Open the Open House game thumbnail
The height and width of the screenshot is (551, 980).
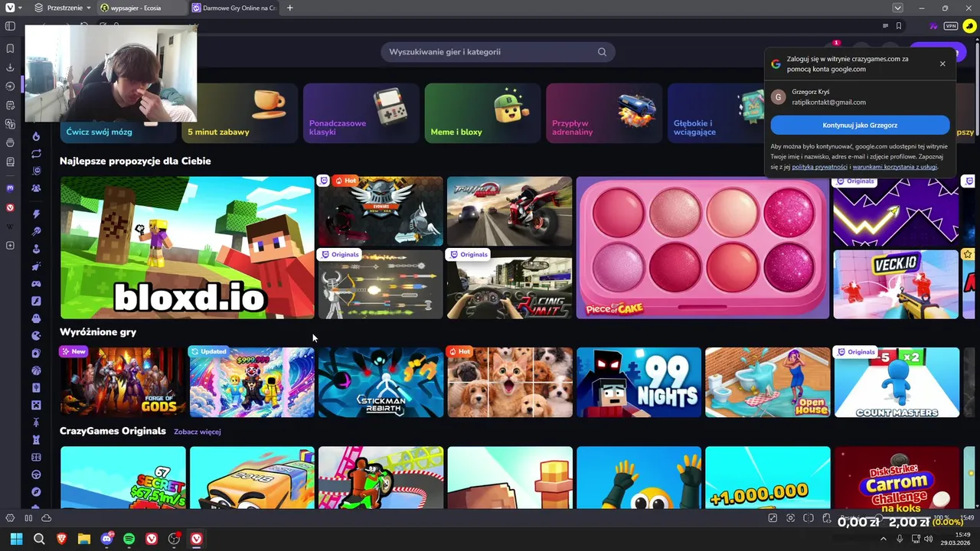click(767, 382)
